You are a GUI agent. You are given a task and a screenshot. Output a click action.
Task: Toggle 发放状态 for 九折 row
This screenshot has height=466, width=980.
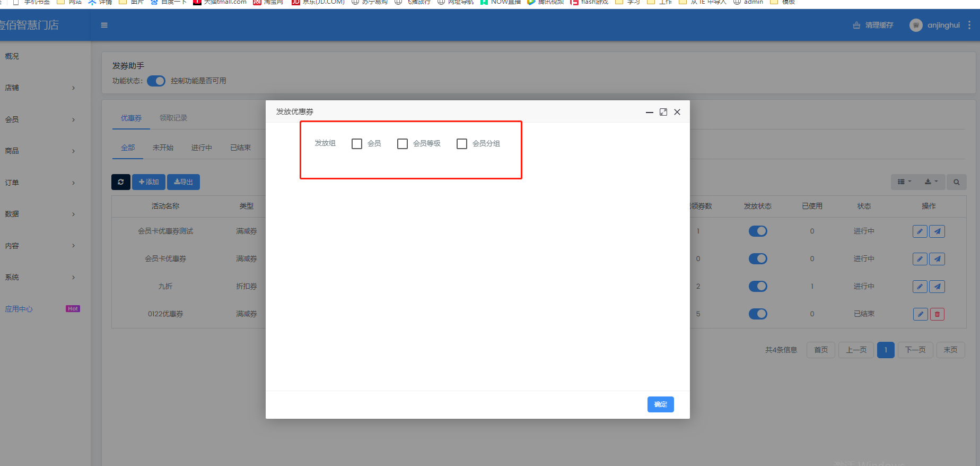pos(758,287)
